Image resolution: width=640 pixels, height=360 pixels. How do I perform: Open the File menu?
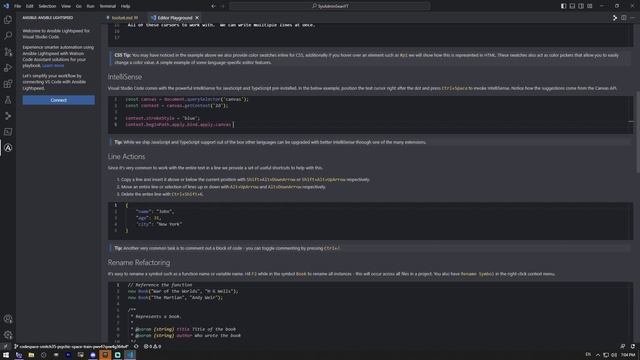(x=18, y=6)
